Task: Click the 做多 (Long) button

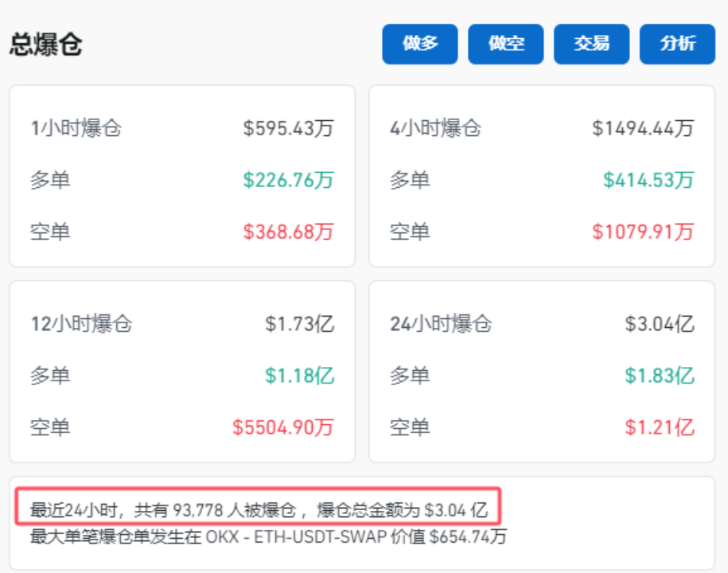Action: tap(419, 44)
